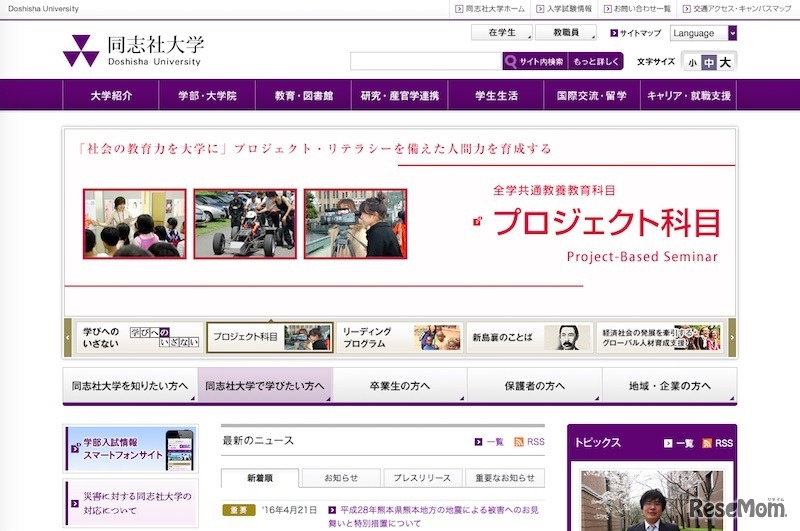The width and height of the screenshot is (800, 531).
Task: Open 学生生活 main menu
Action: click(496, 95)
